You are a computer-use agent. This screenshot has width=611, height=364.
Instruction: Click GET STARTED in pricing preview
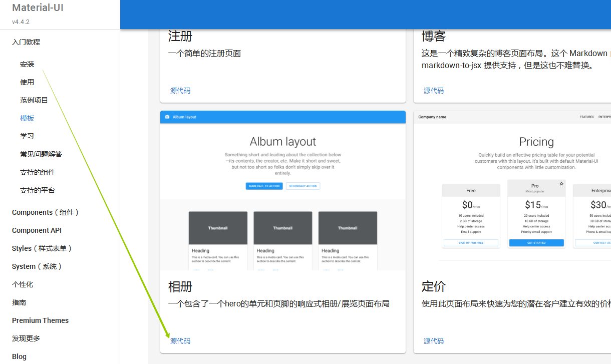click(536, 243)
